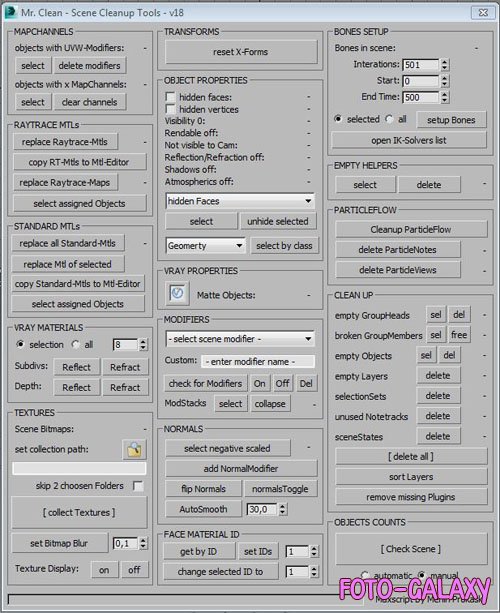Adjust the End Time spinner
The height and width of the screenshot is (613, 500).
click(444, 97)
